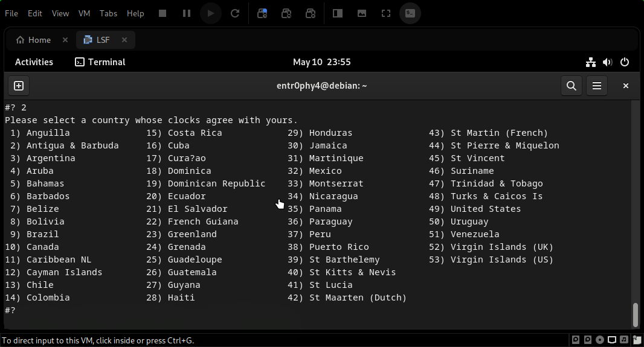Open the terminal hamburger menu
This screenshot has width=644, height=347.
pos(597,86)
